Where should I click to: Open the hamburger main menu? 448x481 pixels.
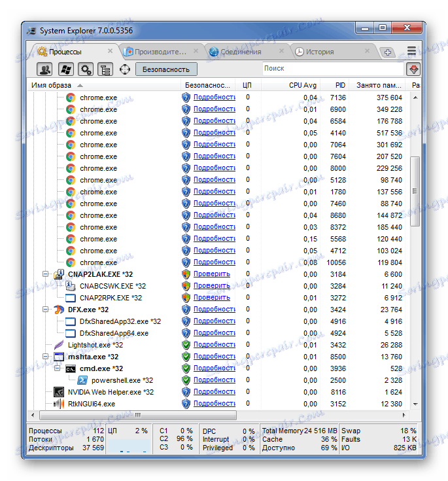[x=411, y=51]
